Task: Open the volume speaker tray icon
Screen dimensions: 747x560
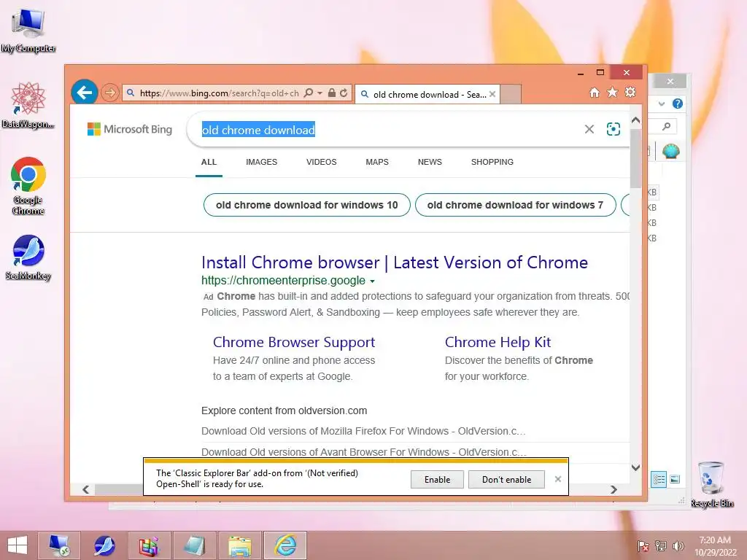Action: (x=678, y=545)
